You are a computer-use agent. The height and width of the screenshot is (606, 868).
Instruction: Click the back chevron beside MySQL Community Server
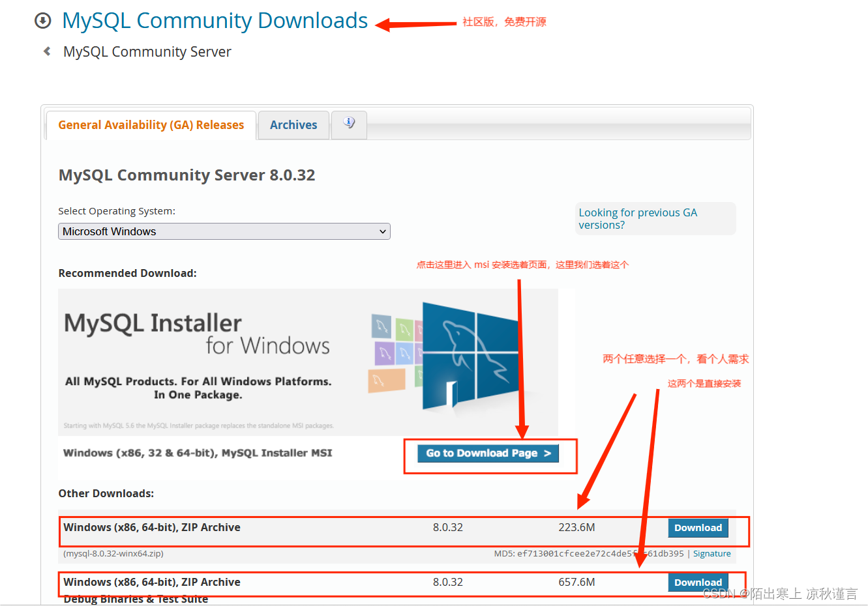47,51
